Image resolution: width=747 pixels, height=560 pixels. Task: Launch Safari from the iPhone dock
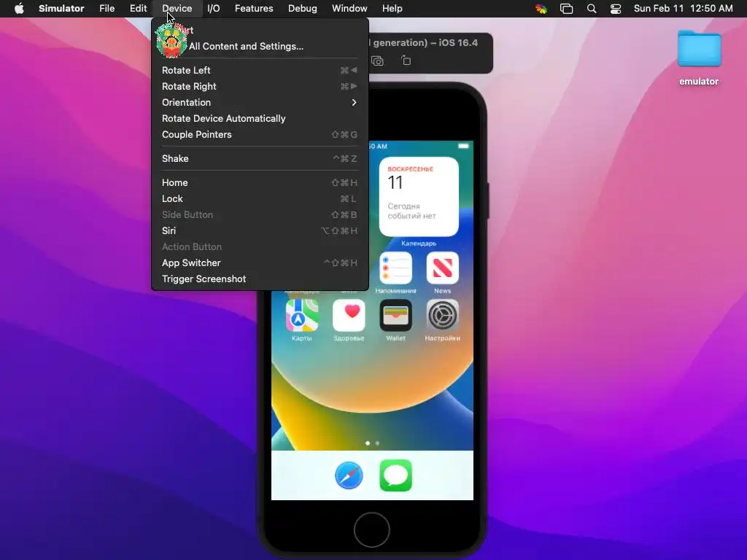pyautogui.click(x=349, y=475)
